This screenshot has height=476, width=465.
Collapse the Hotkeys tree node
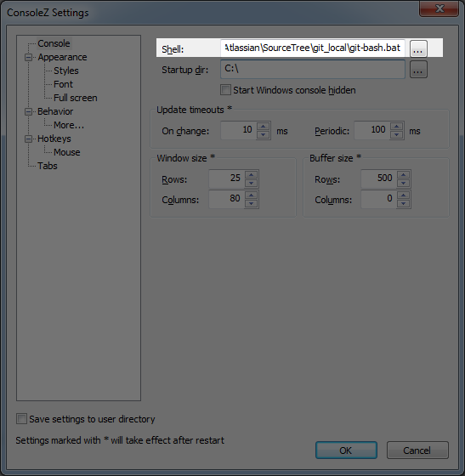(28, 139)
